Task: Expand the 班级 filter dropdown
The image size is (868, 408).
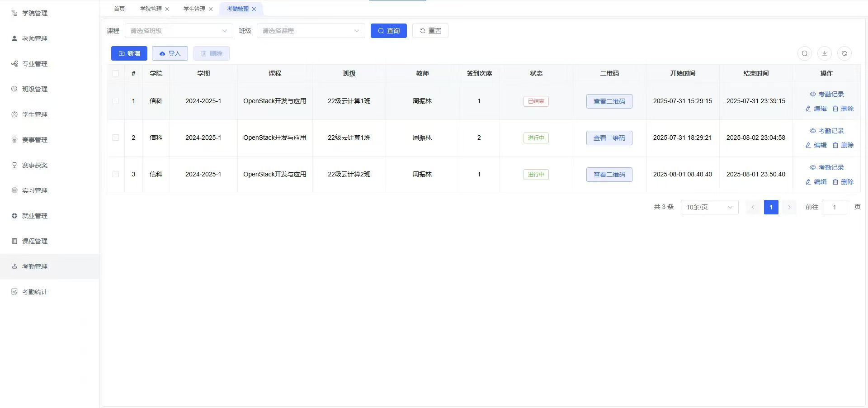Action: (x=311, y=31)
